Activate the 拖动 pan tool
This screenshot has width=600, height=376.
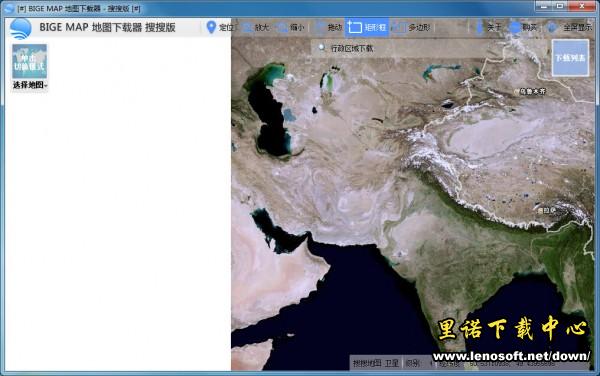(328, 27)
